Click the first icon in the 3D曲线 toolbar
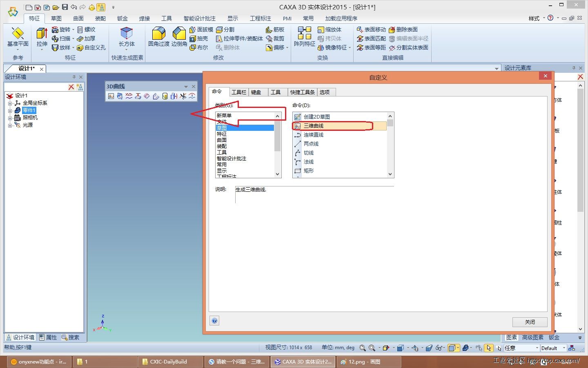This screenshot has height=368, width=588. [111, 96]
